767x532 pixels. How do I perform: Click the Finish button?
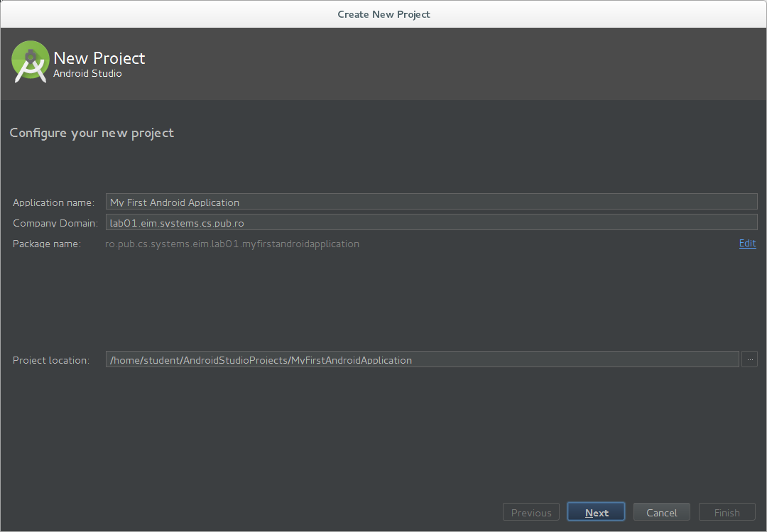coord(727,512)
